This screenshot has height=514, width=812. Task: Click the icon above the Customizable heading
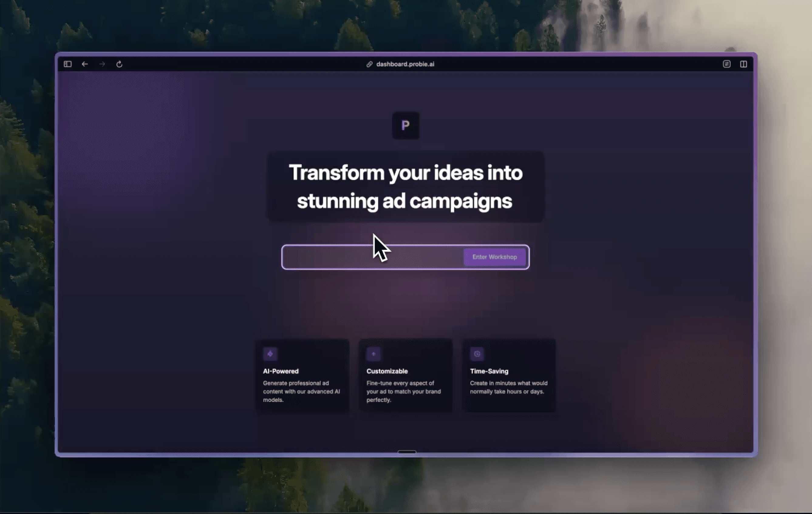click(374, 354)
